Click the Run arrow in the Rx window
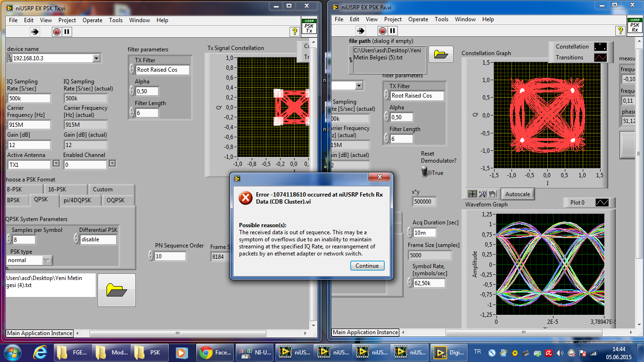This screenshot has height=362, width=644. (x=361, y=31)
